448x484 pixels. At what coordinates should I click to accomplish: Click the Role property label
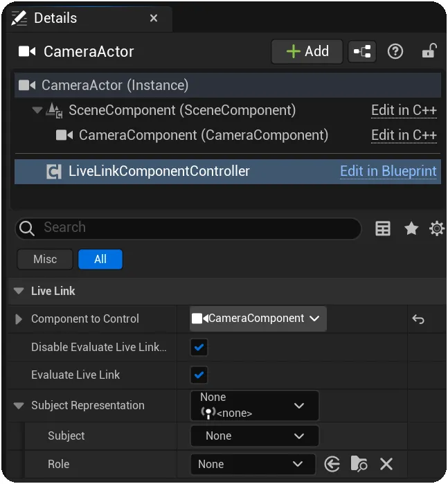(x=59, y=464)
